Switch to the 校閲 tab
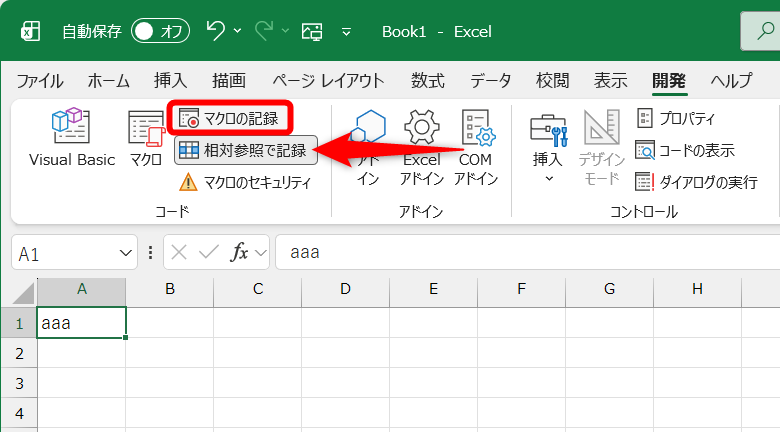 (x=553, y=80)
